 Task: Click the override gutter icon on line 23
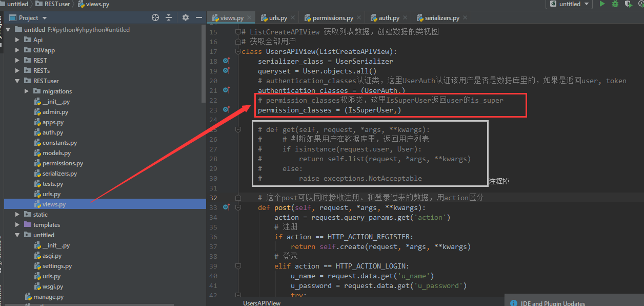coord(227,110)
